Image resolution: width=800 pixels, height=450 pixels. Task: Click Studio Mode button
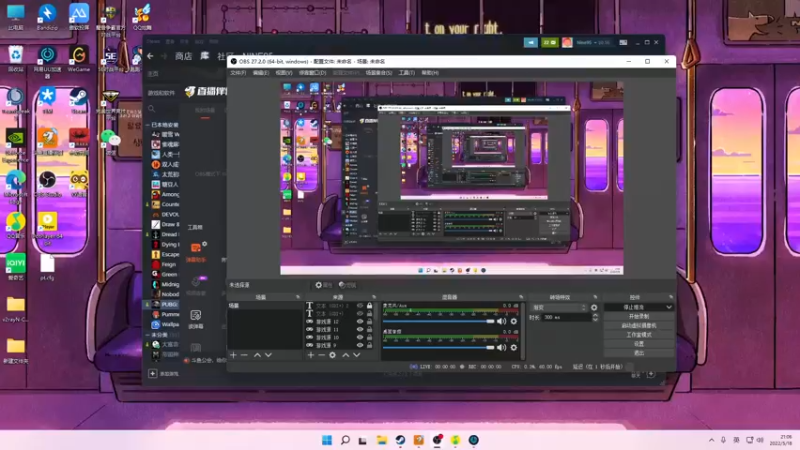pyautogui.click(x=639, y=335)
